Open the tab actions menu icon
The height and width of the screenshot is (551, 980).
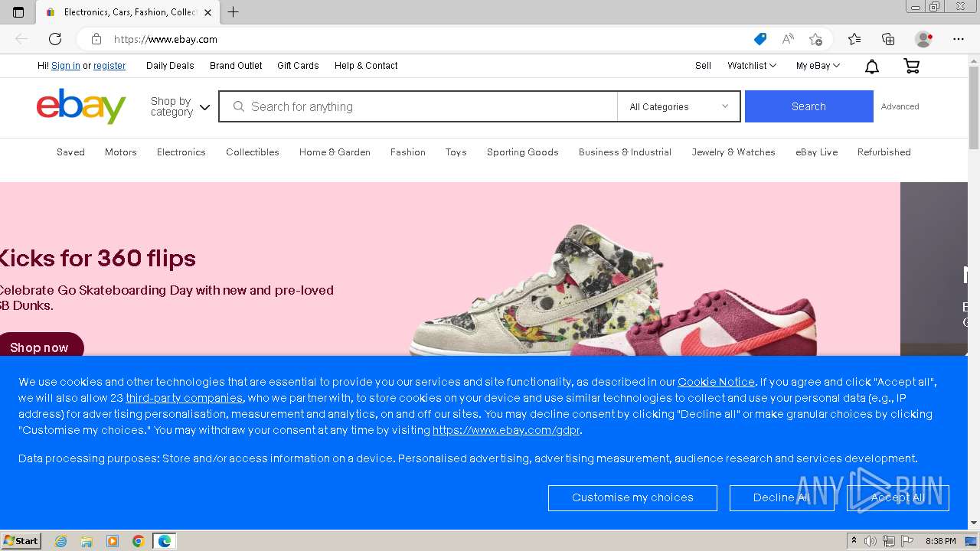click(x=18, y=12)
